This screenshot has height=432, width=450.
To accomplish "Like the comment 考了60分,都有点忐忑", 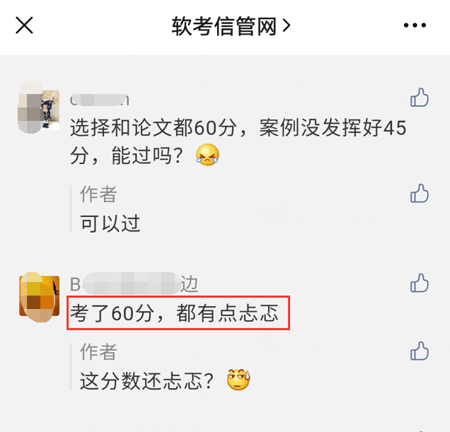I will [x=419, y=283].
